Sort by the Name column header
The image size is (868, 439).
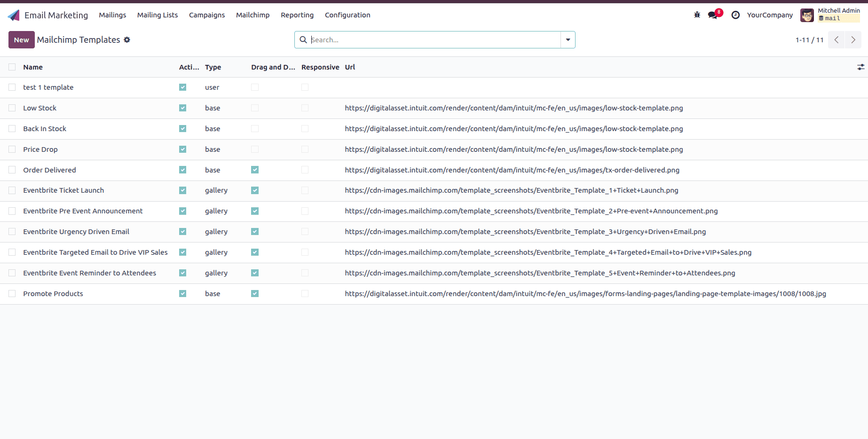33,67
